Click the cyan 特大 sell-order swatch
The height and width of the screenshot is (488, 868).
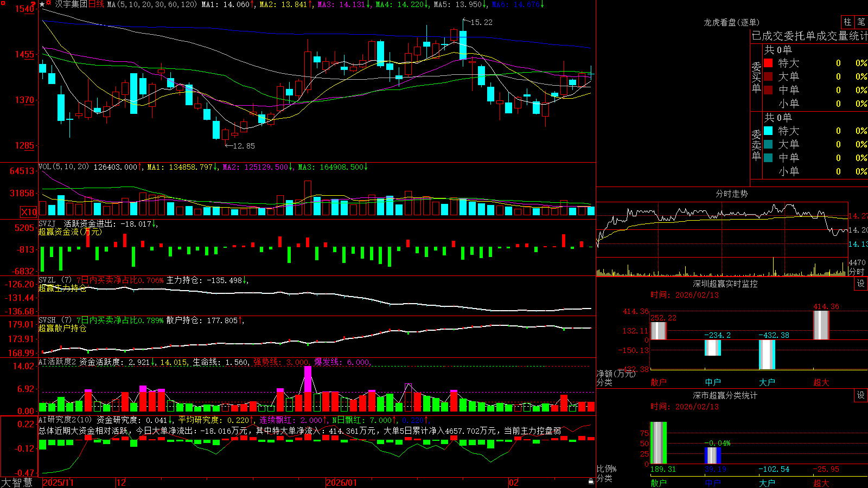[x=768, y=131]
